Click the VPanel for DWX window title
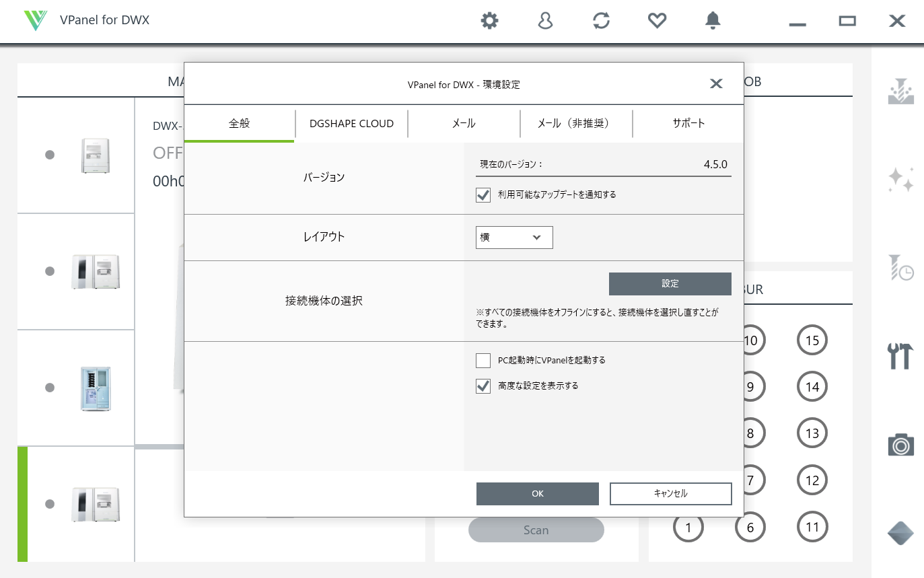 click(x=104, y=20)
